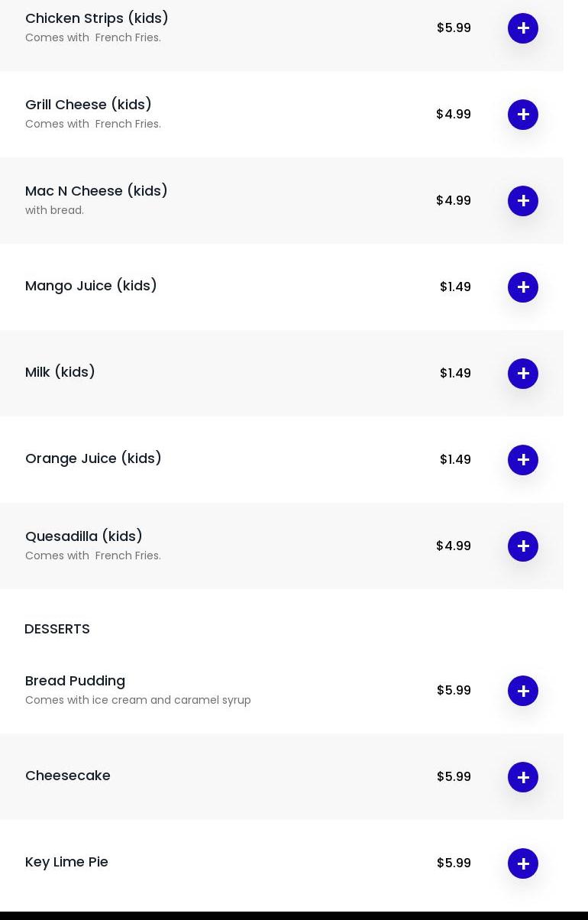Add Chicken Strips (kids) to order
588x920 pixels.
(x=523, y=28)
